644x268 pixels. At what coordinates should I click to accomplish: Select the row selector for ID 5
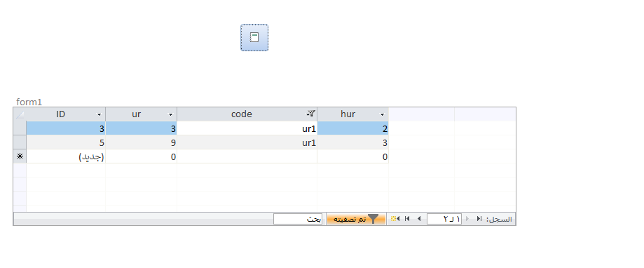pyautogui.click(x=20, y=142)
